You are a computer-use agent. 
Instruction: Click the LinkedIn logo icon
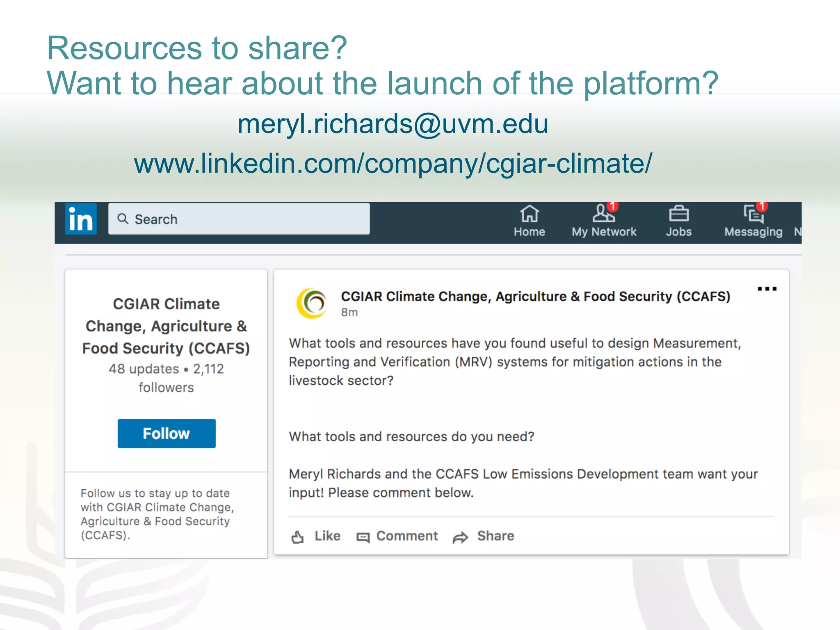(81, 219)
